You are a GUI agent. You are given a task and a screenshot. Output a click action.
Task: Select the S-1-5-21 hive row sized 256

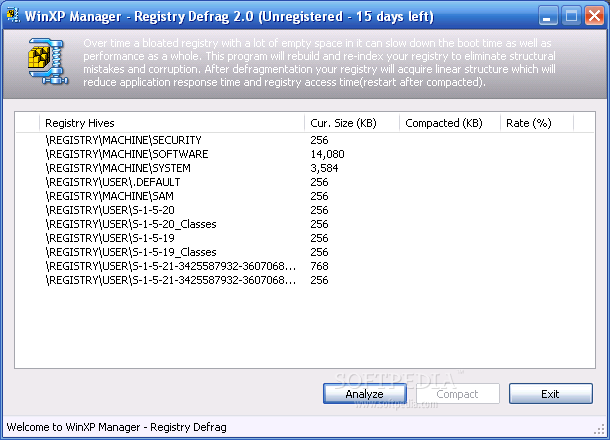[305, 280]
